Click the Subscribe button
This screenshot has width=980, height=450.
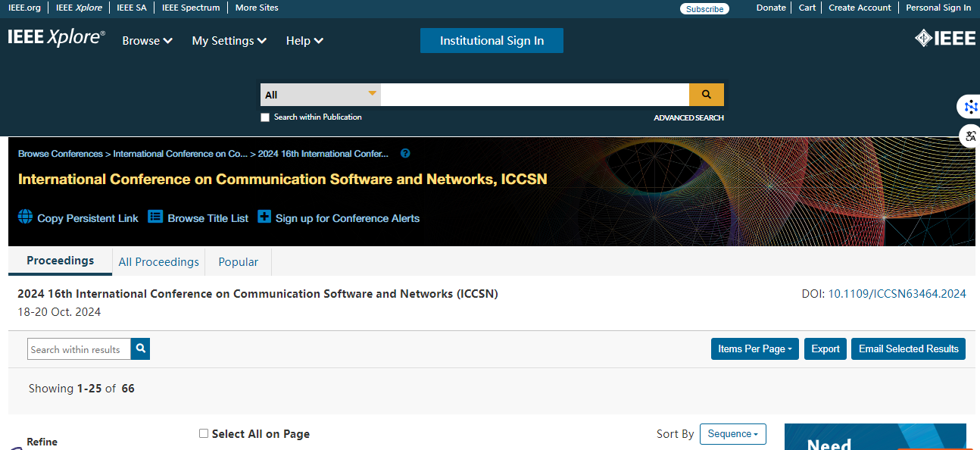pos(704,9)
